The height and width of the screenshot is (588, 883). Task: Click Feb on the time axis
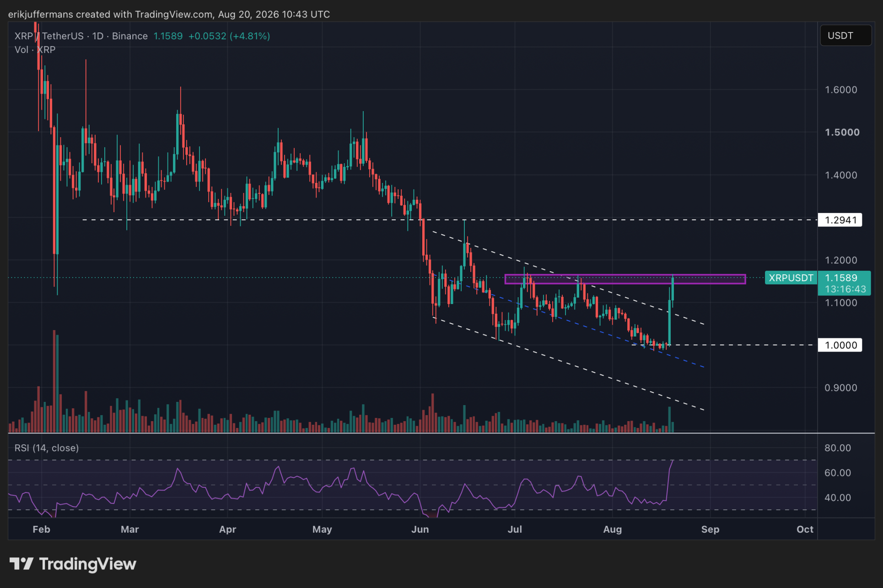(x=41, y=529)
